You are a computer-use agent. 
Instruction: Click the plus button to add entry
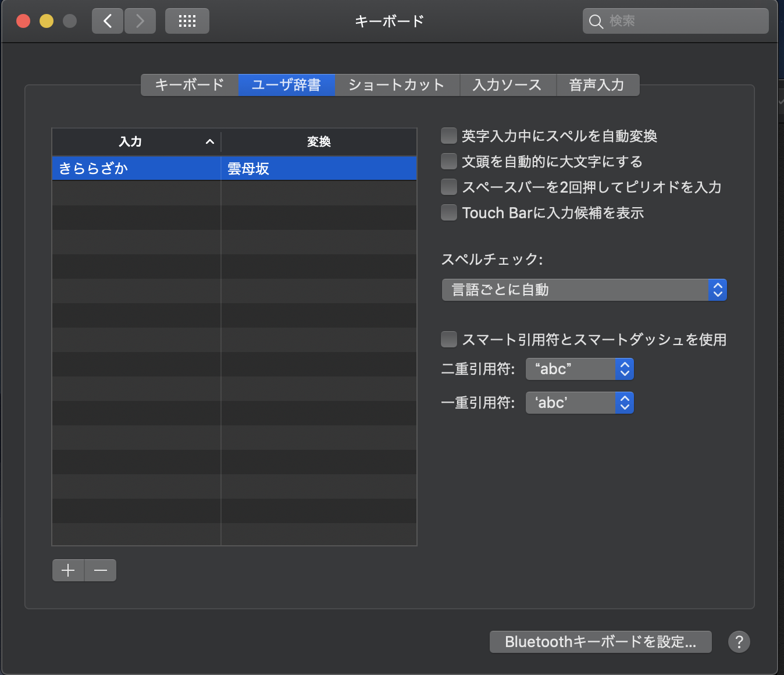68,570
